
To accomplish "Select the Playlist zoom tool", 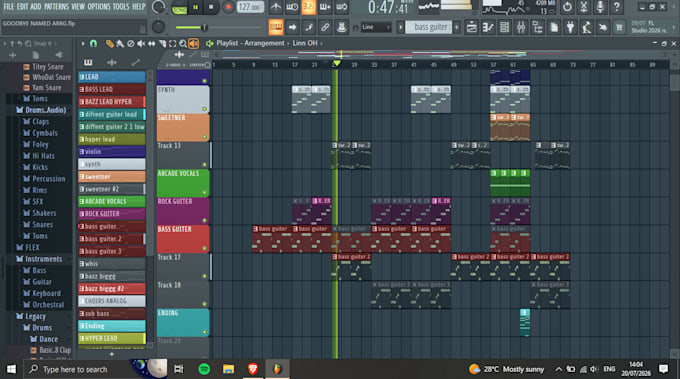I will (183, 43).
